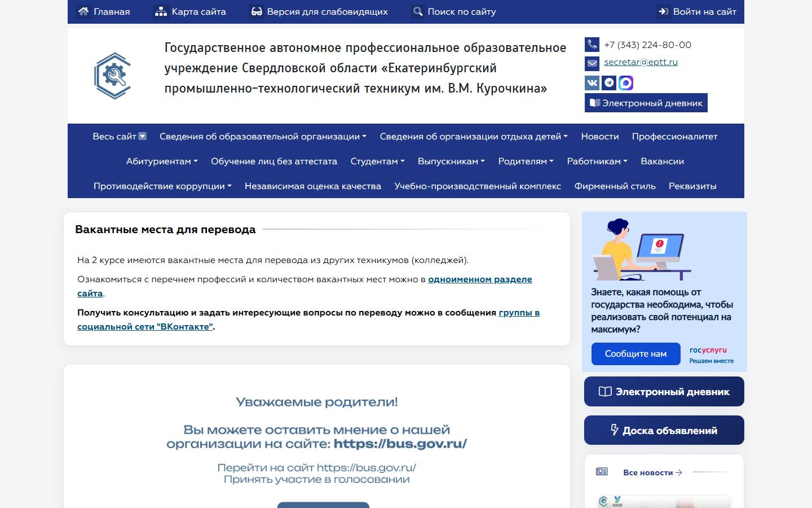Click the header Электронный дневник button
This screenshot has width=812, height=508.
pyautogui.click(x=646, y=103)
